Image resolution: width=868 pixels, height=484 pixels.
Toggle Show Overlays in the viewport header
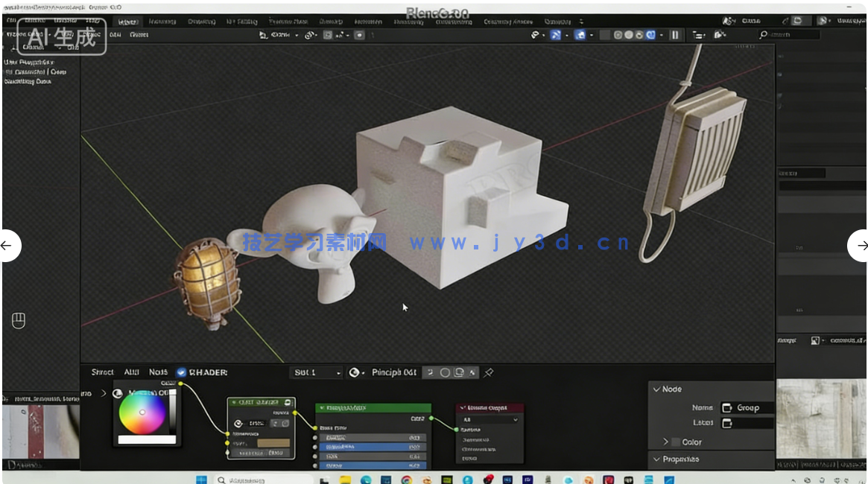pyautogui.click(x=578, y=35)
